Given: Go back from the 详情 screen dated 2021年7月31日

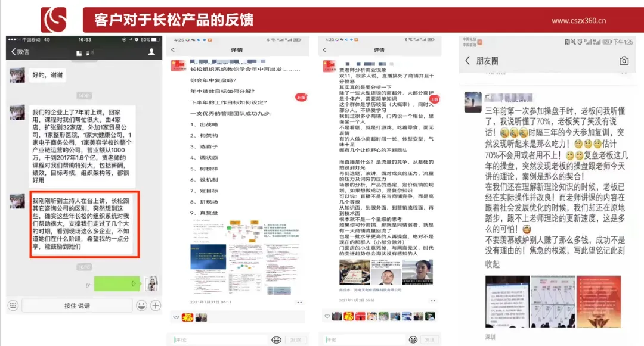Looking at the screenshot, I should point(173,49).
